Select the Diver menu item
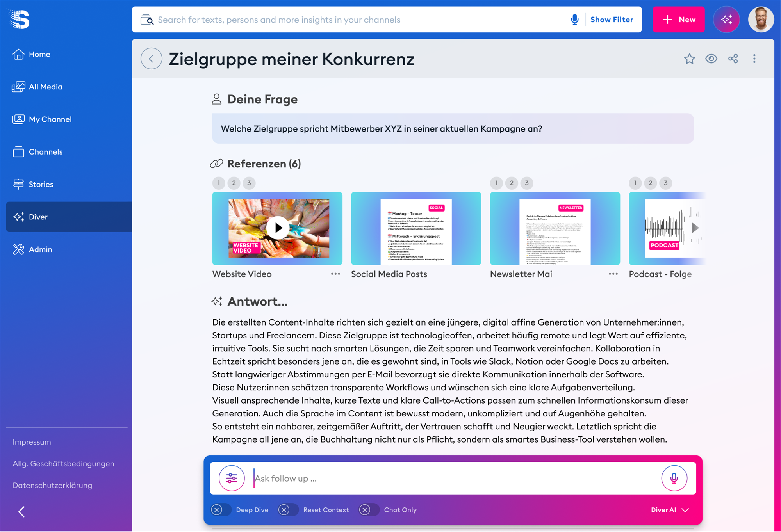Viewport: 781px width, 532px height. (69, 217)
